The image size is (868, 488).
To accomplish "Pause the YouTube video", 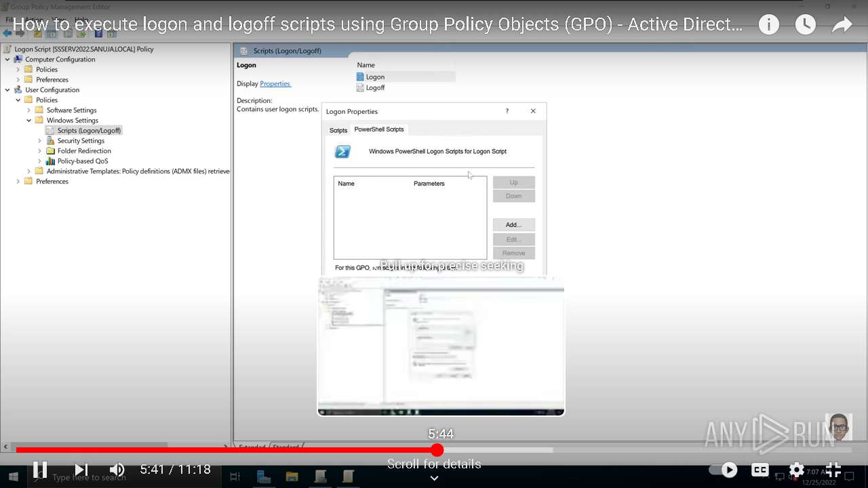I will click(40, 469).
